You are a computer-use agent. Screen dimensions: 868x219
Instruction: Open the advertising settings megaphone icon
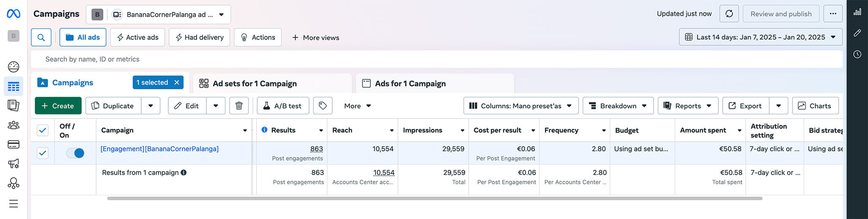(14, 164)
